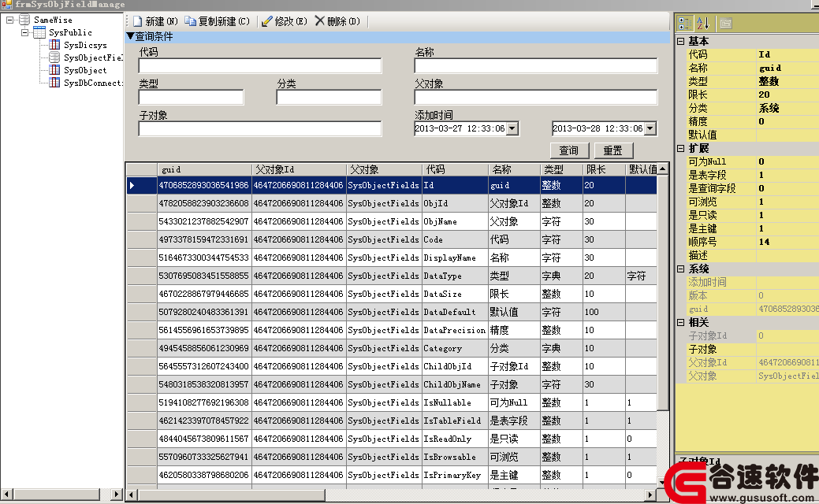Select the 默认值 property row
Image resolution: width=819 pixels, height=504 pixels.
pos(752,135)
